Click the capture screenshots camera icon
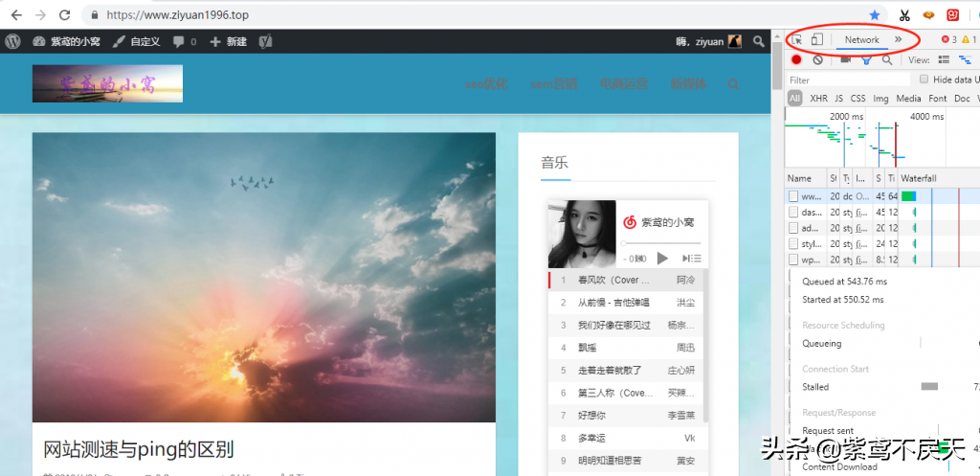 (x=846, y=59)
